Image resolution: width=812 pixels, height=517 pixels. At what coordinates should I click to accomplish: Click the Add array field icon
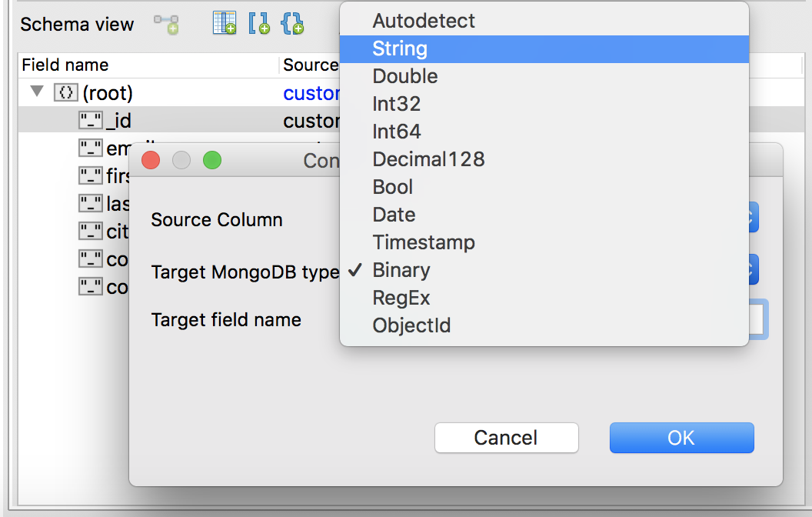tap(258, 24)
